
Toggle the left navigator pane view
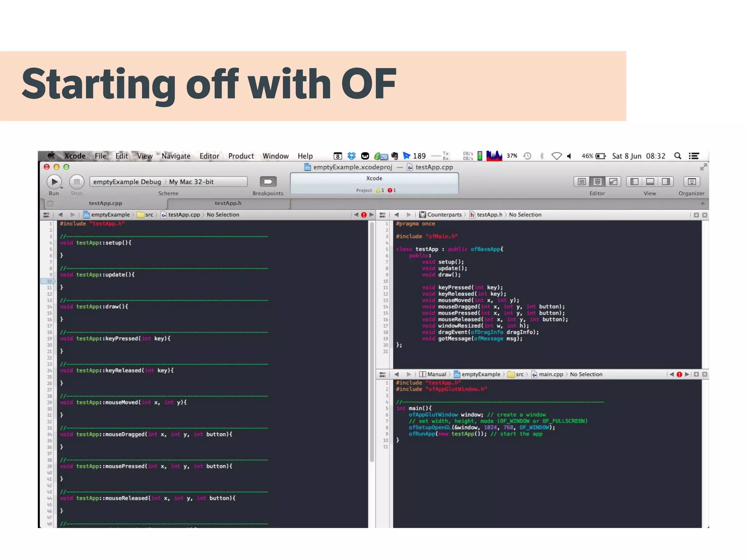634,182
